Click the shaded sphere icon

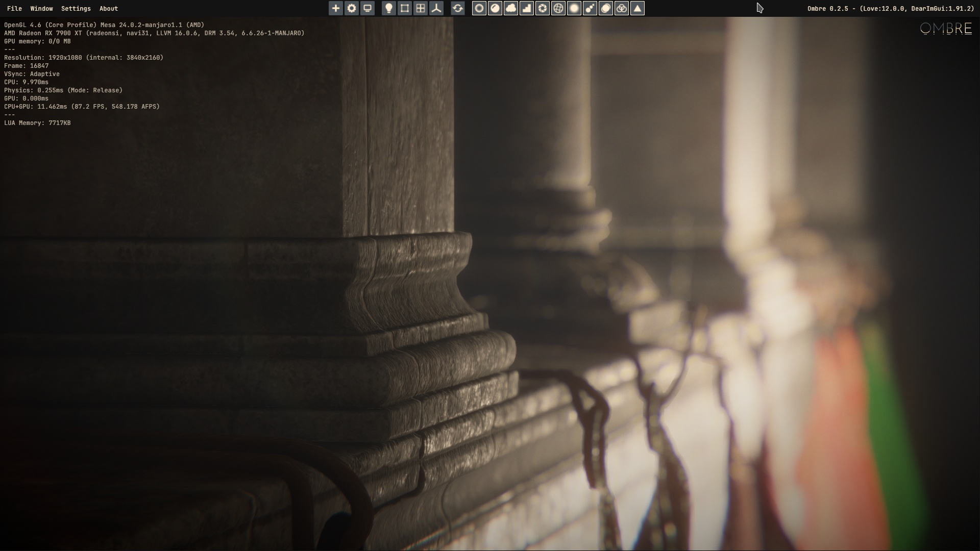pyautogui.click(x=495, y=8)
